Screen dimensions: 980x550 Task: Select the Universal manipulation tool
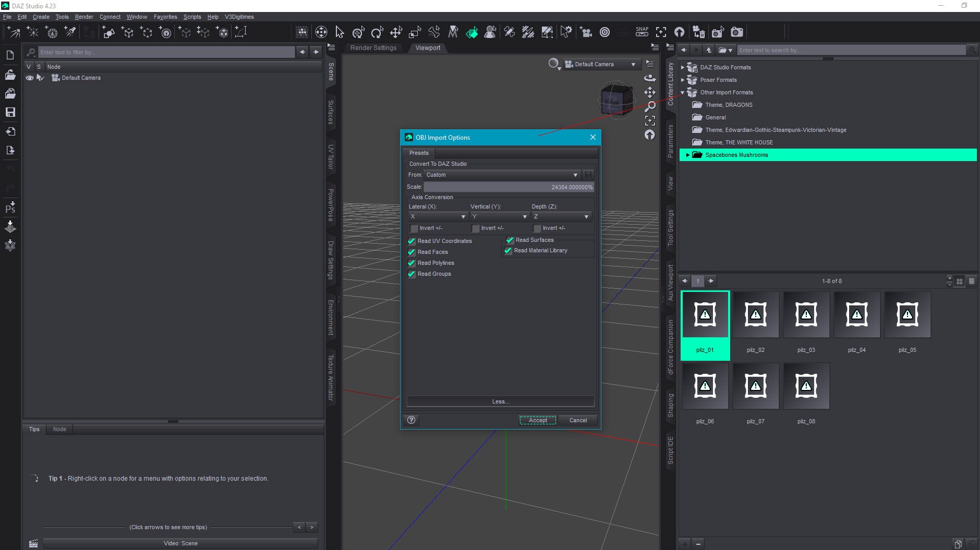(358, 32)
